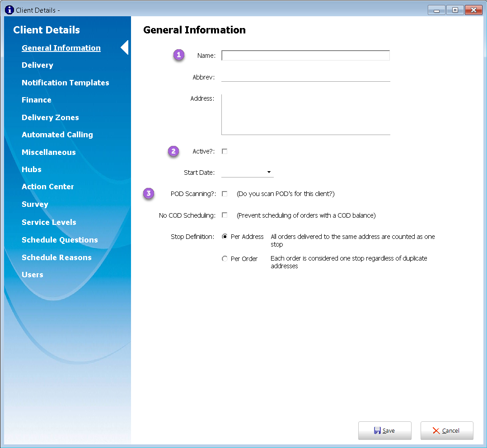The width and height of the screenshot is (487, 448).
Task: Click the Name input field
Action: [x=305, y=56]
